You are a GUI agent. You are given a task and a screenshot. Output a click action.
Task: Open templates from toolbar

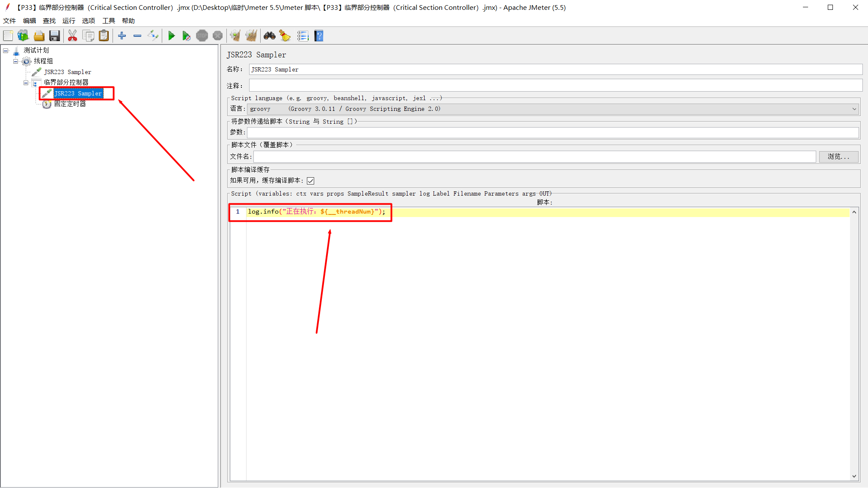(x=23, y=36)
